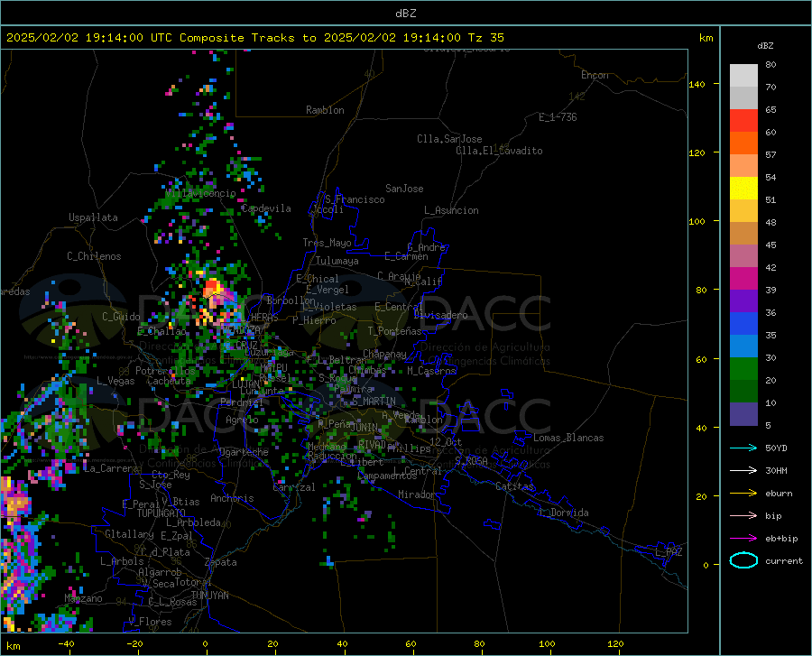
Task: Choose the light blue 30-35 dBZ swatch
Action: point(743,346)
